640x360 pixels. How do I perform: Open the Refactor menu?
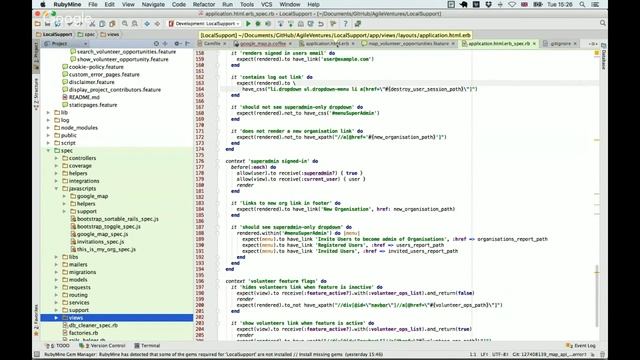click(x=204, y=4)
